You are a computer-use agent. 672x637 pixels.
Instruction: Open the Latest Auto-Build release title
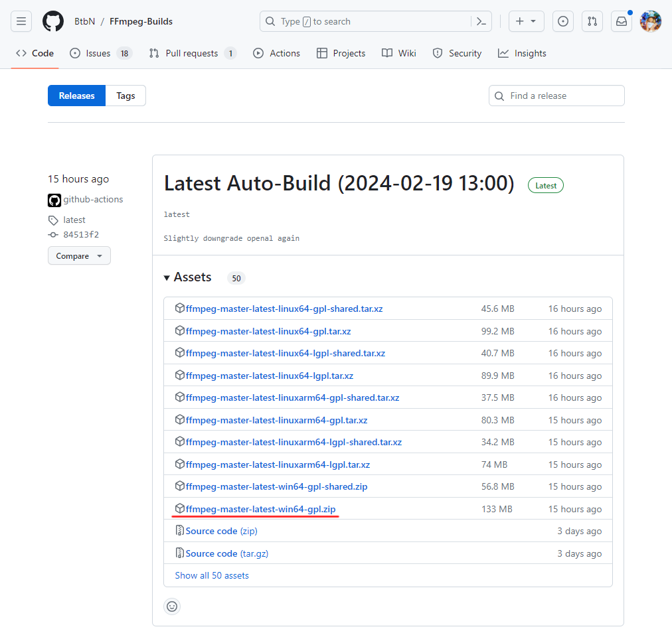[339, 183]
